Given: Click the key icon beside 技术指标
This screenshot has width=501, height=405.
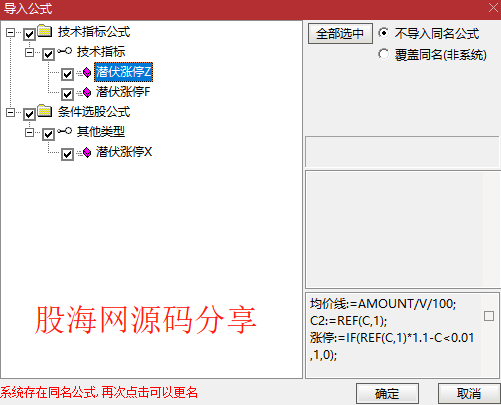Looking at the screenshot, I should (64, 51).
